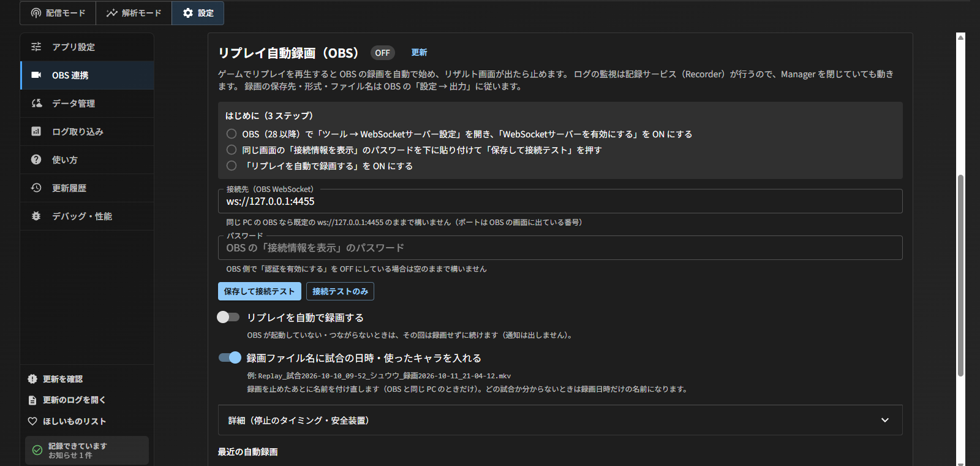
Task: Click the scrollbar up arrow
Action: pos(960,37)
